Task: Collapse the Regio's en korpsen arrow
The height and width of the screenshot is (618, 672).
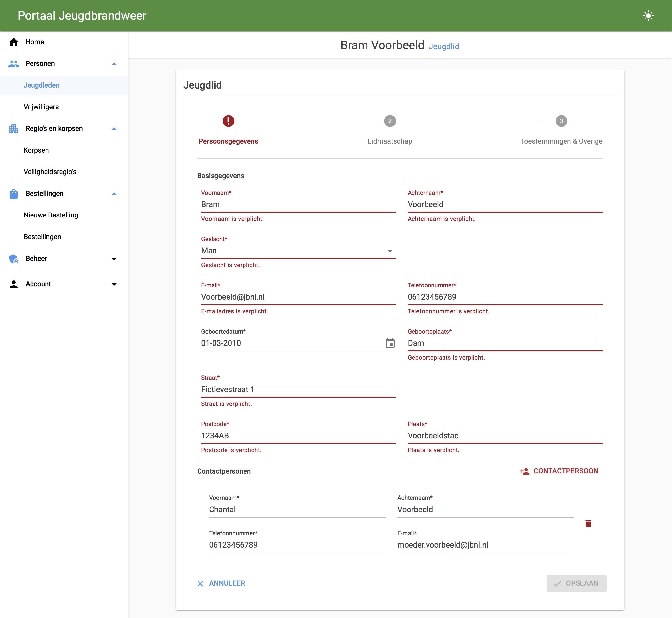Action: (x=114, y=129)
